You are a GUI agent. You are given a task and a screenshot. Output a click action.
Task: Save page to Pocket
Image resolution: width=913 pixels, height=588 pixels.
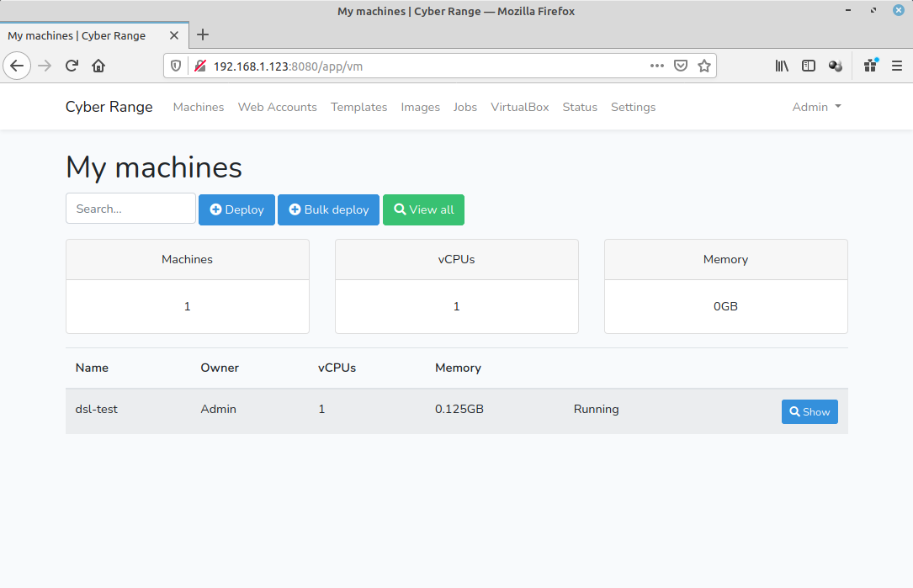[681, 66]
